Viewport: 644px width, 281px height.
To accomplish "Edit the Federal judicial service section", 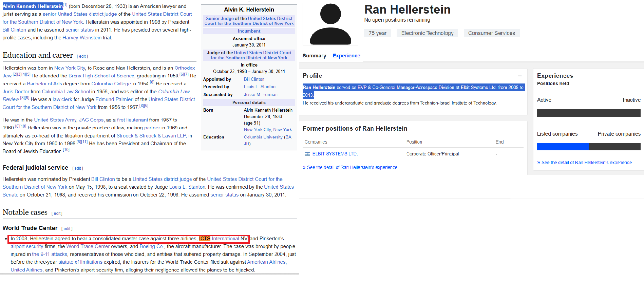I will click(x=78, y=168).
